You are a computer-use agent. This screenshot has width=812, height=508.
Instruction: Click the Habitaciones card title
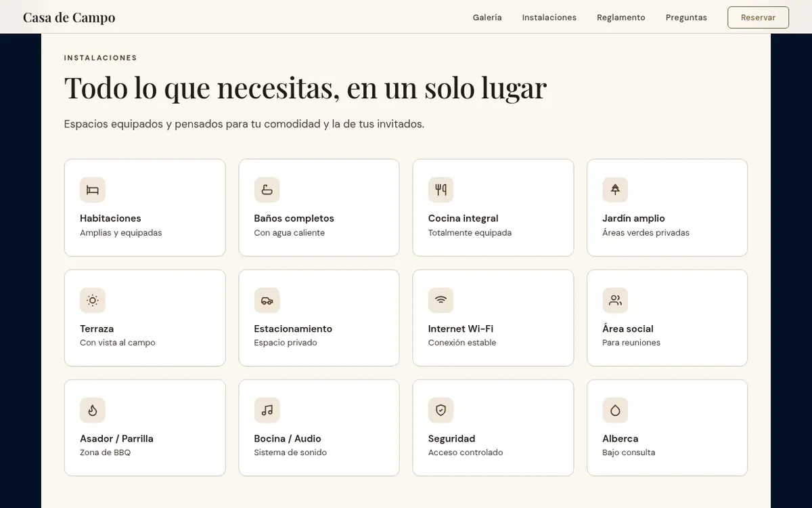[110, 218]
